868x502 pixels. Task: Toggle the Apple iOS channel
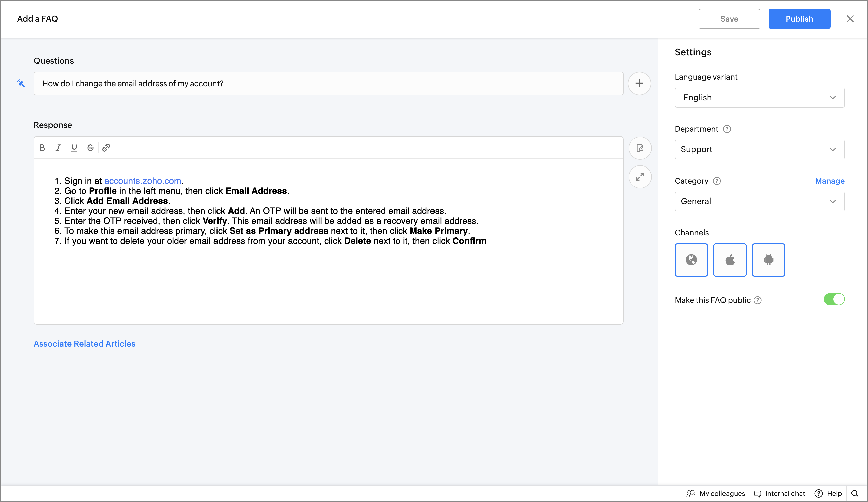[x=730, y=260]
